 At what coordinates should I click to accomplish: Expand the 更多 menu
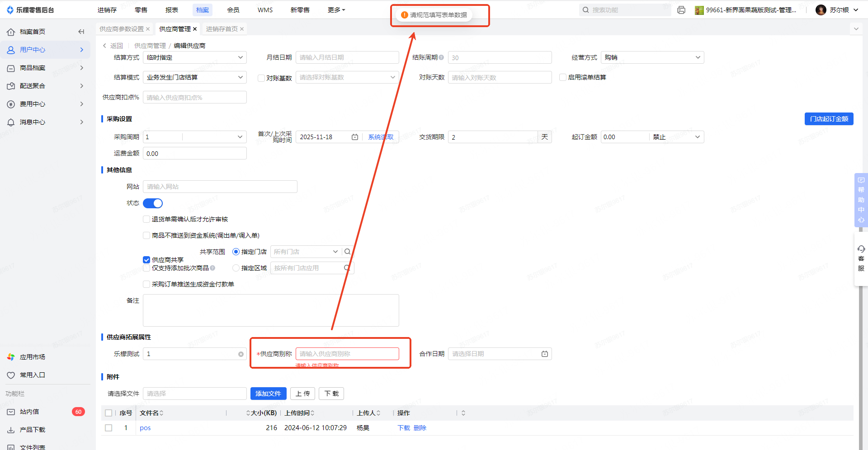coord(336,10)
